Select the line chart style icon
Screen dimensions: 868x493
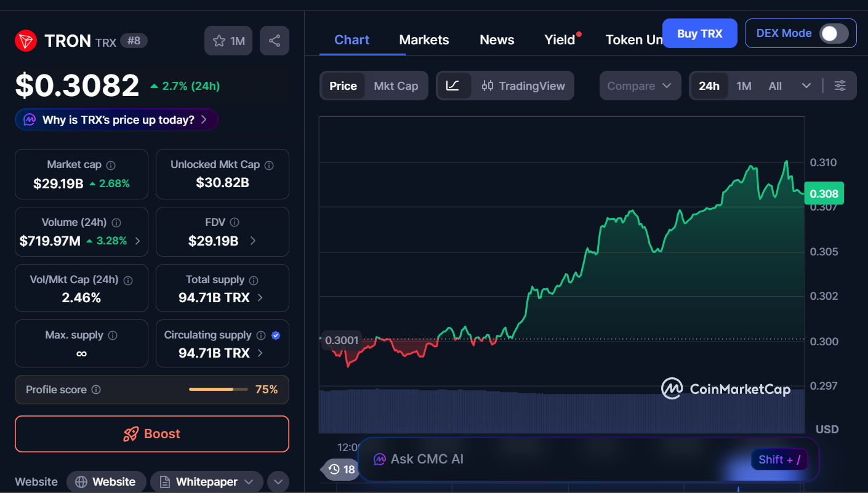pos(454,86)
